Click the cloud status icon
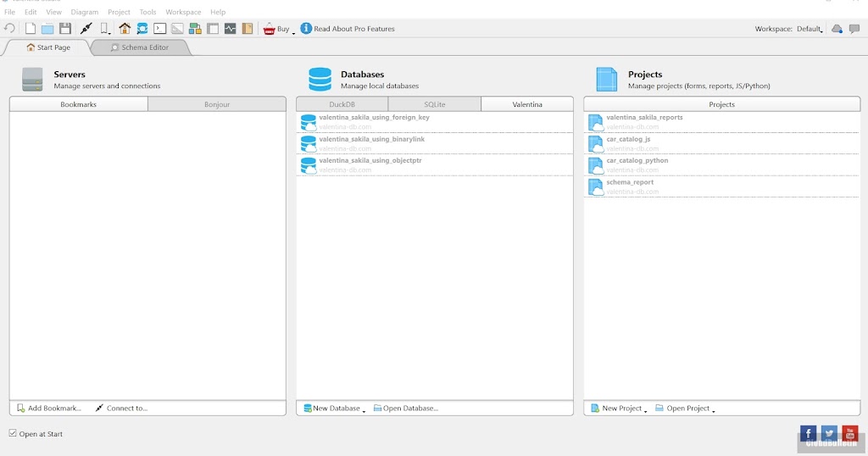 (x=837, y=29)
